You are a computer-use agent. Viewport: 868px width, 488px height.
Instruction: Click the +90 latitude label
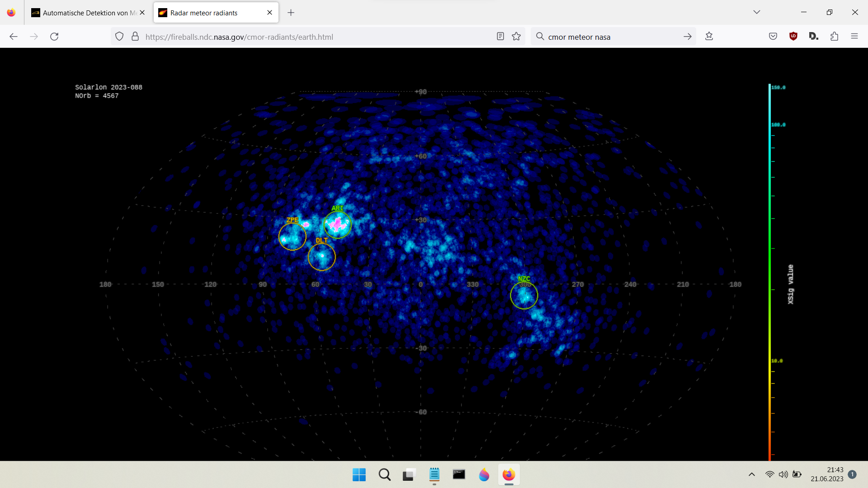click(421, 92)
